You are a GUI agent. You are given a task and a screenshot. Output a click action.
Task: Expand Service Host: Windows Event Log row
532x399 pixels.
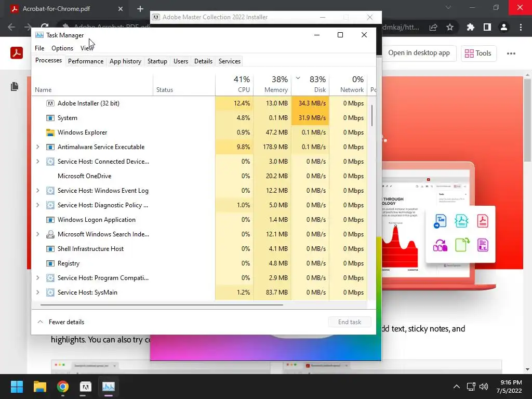pyautogui.click(x=37, y=191)
